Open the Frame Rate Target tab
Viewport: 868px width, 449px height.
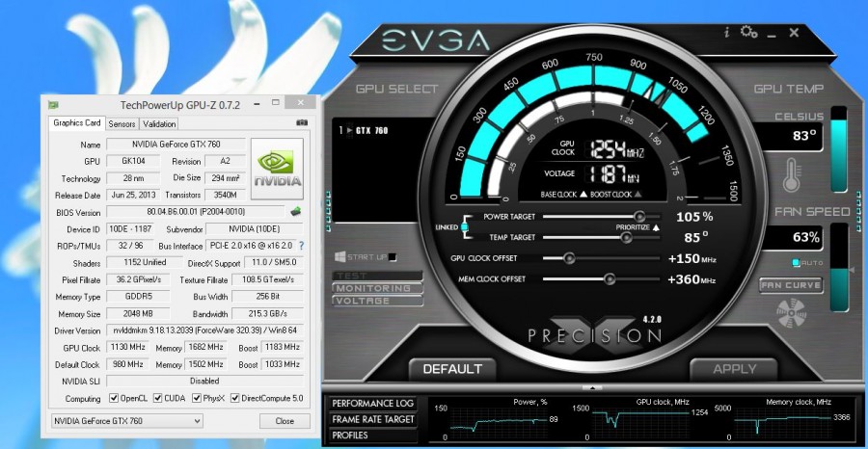click(x=372, y=419)
